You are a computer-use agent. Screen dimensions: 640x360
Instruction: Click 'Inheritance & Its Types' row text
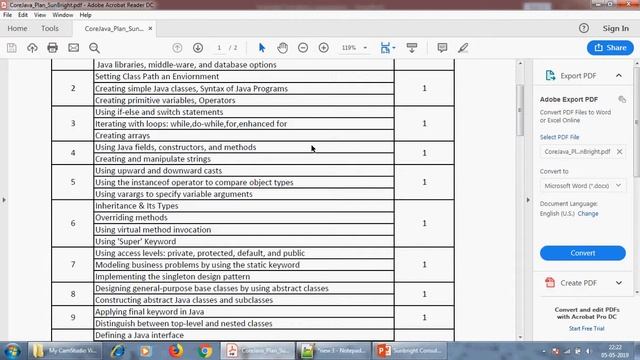[136, 206]
